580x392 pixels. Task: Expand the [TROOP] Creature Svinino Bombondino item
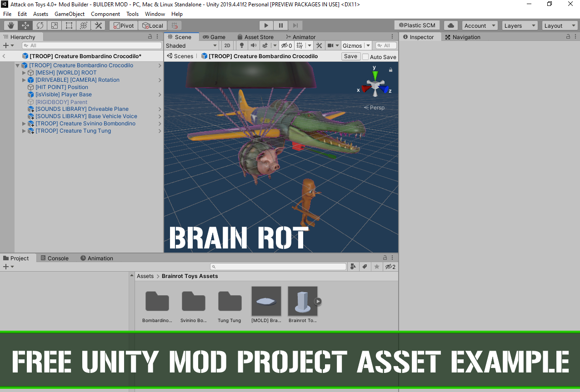pyautogui.click(x=24, y=124)
